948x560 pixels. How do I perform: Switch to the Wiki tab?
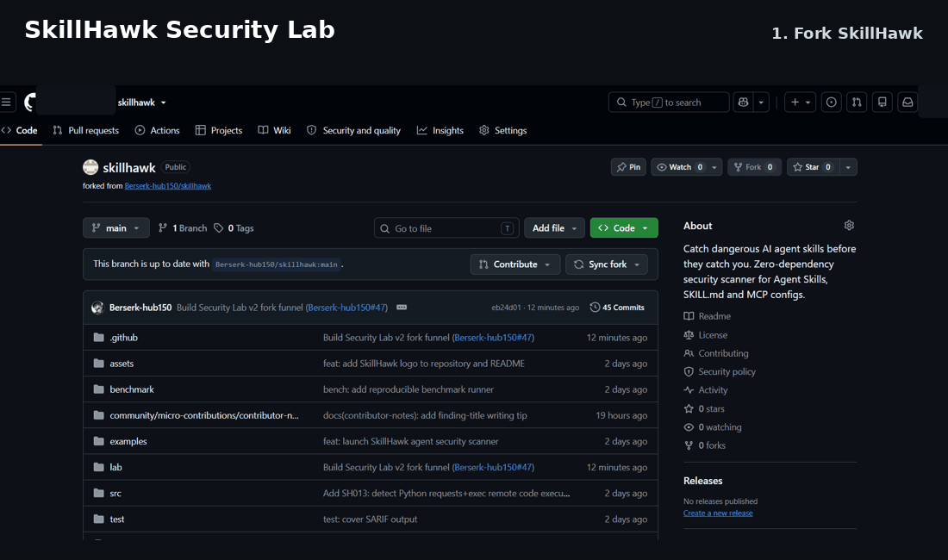point(274,130)
